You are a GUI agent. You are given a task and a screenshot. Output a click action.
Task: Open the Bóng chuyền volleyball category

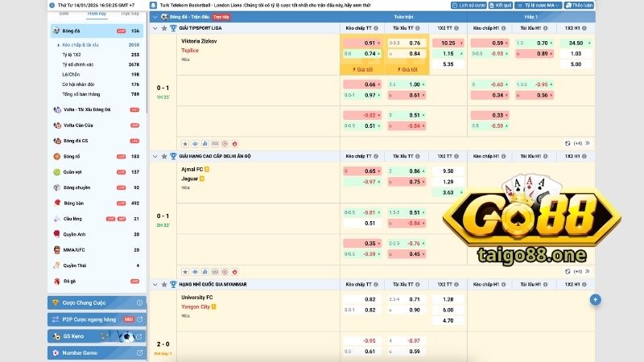97,187
